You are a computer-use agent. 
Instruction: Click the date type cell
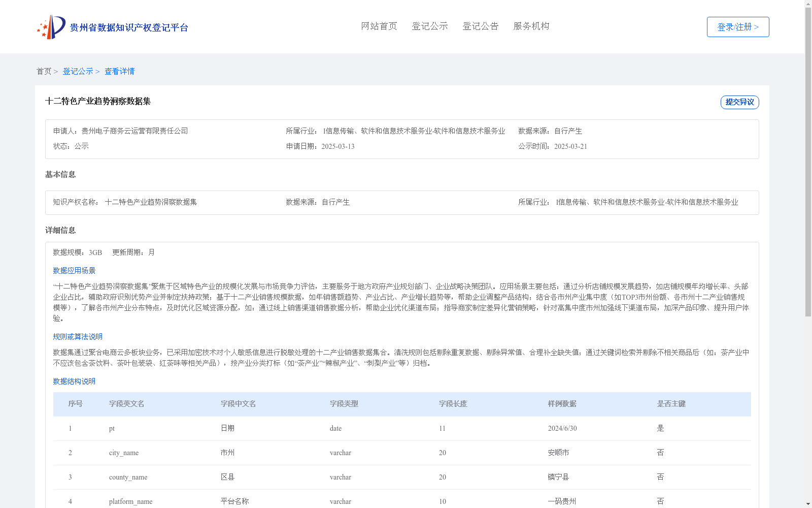click(x=335, y=428)
